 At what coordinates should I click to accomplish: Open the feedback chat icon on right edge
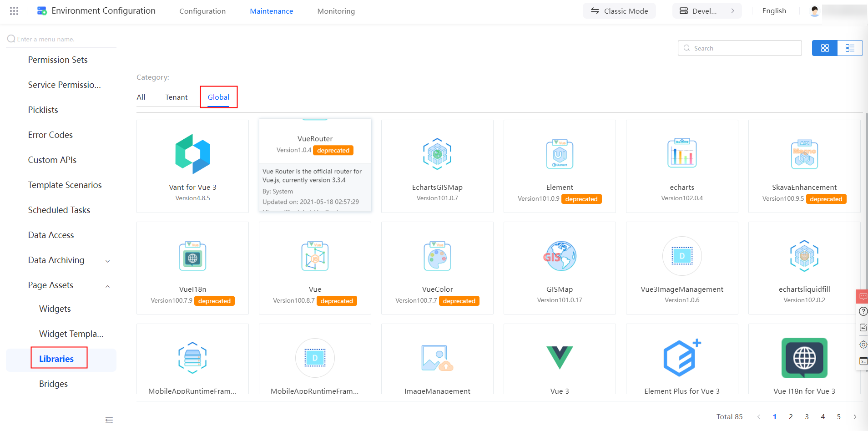863,296
